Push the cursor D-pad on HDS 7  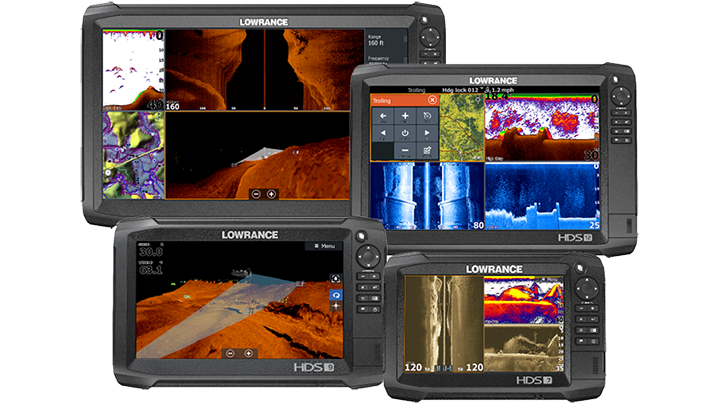tap(586, 288)
